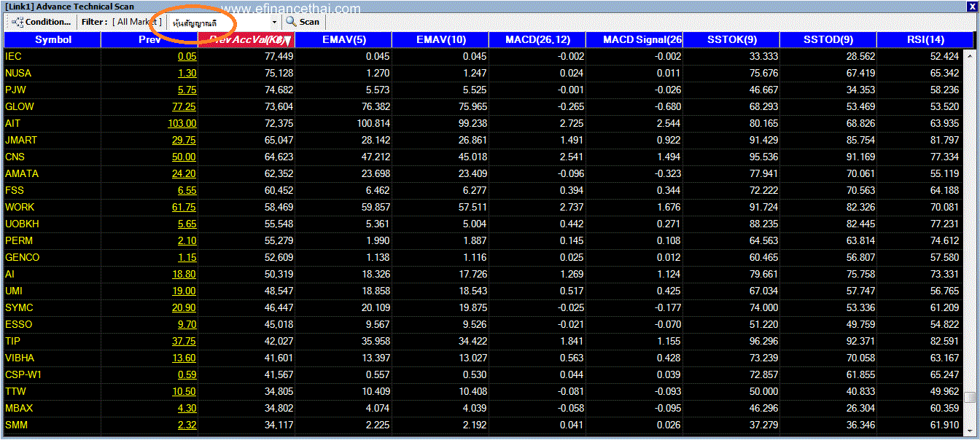Click the 0.59 Prev price link
The image size is (980, 440).
pos(187,374)
